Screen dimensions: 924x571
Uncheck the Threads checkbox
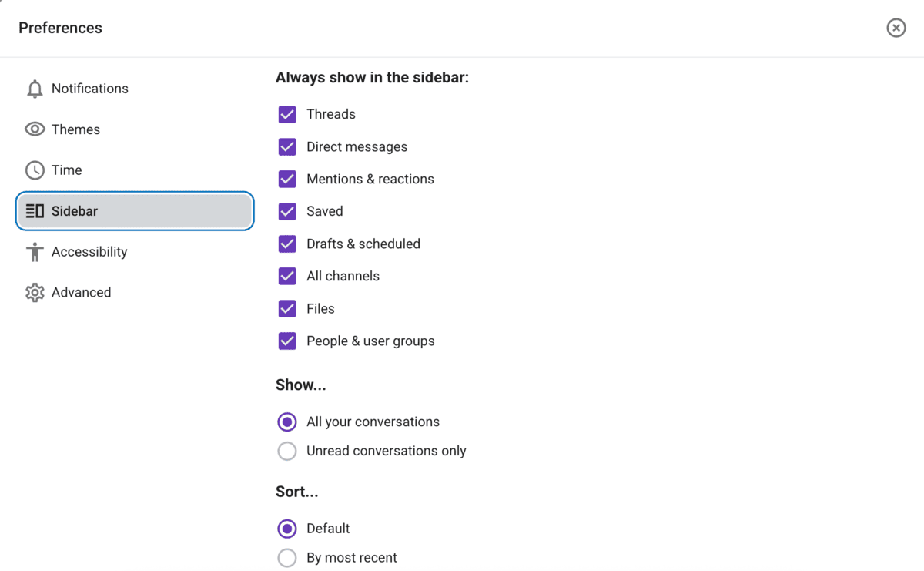point(286,114)
